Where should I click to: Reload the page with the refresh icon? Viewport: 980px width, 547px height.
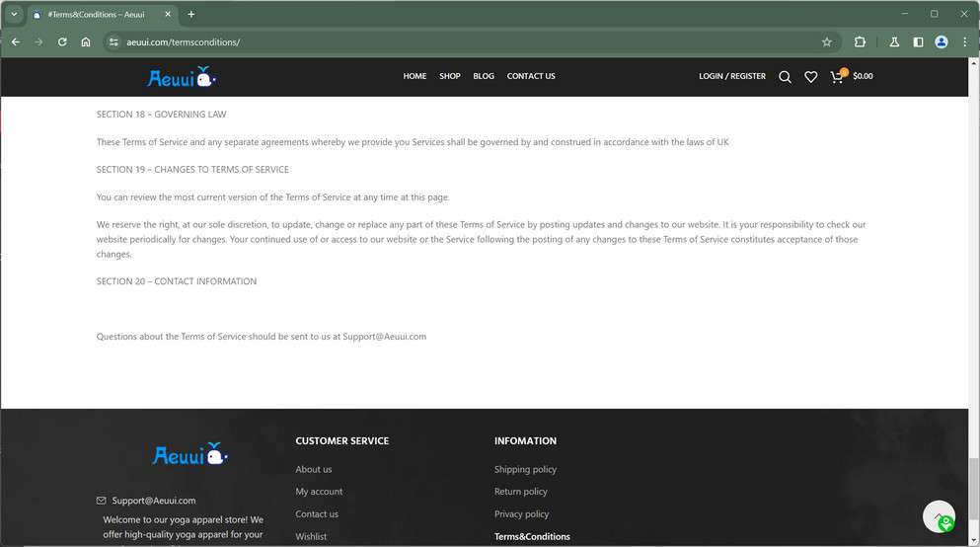point(62,41)
